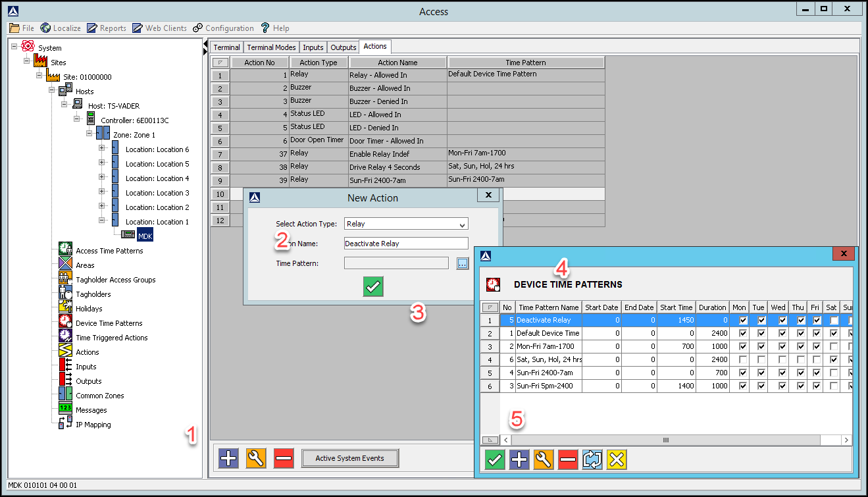
Task: Click the right arrow of the Device Time Patterns scrollbar
Action: point(846,440)
